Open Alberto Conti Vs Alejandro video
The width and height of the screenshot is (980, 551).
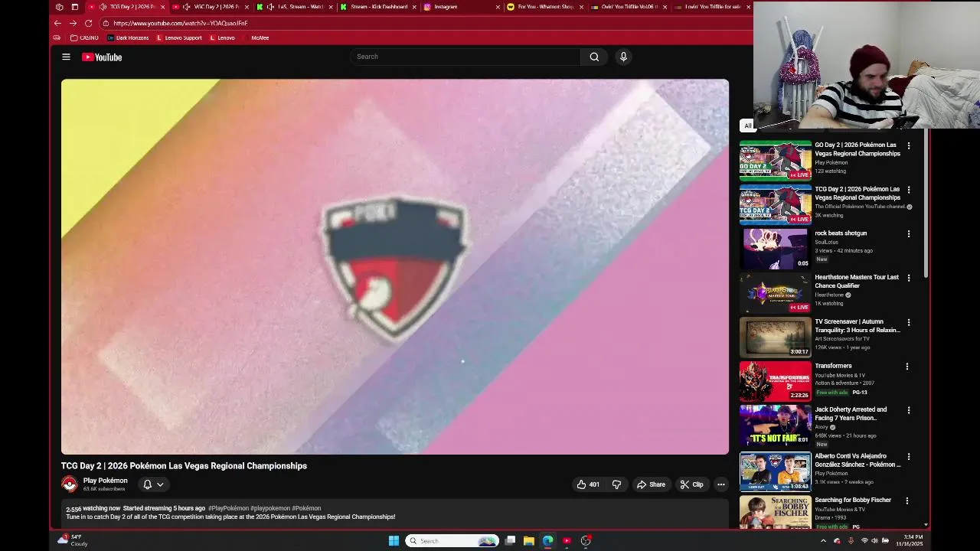pyautogui.click(x=775, y=471)
